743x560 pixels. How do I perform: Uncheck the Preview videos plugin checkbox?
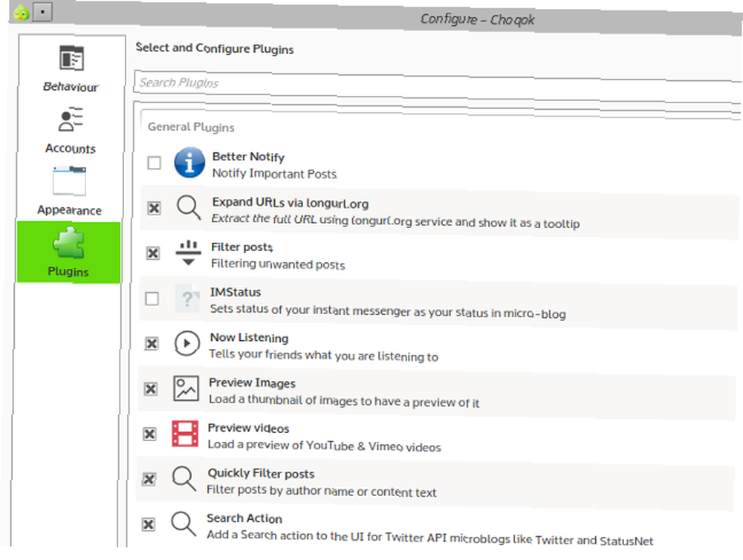150,434
